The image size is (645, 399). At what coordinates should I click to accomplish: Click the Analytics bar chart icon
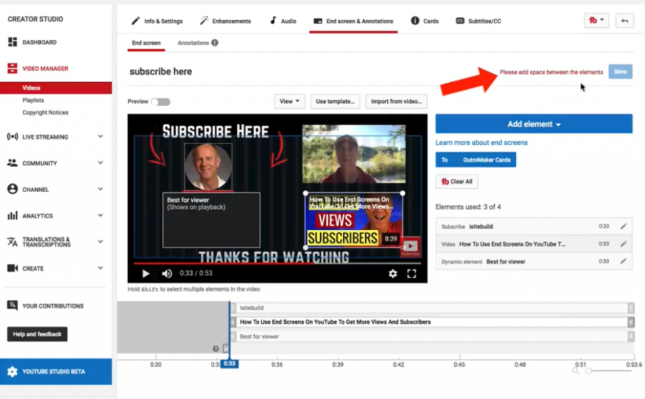[12, 216]
